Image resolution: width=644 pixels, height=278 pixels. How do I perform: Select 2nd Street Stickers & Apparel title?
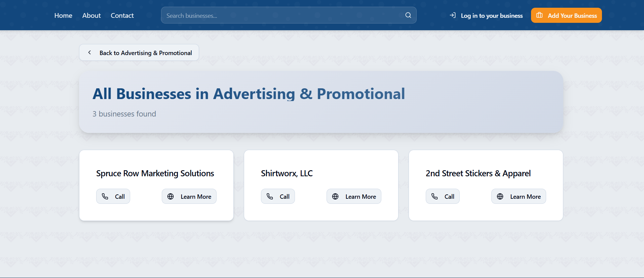pyautogui.click(x=478, y=173)
